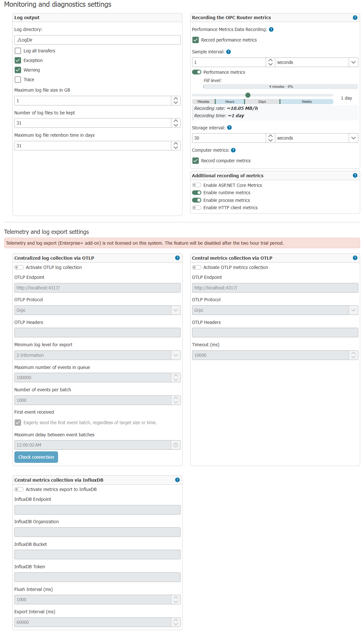Click the InfluxDB Token field
This screenshot has width=364, height=635.
pos(97,577)
